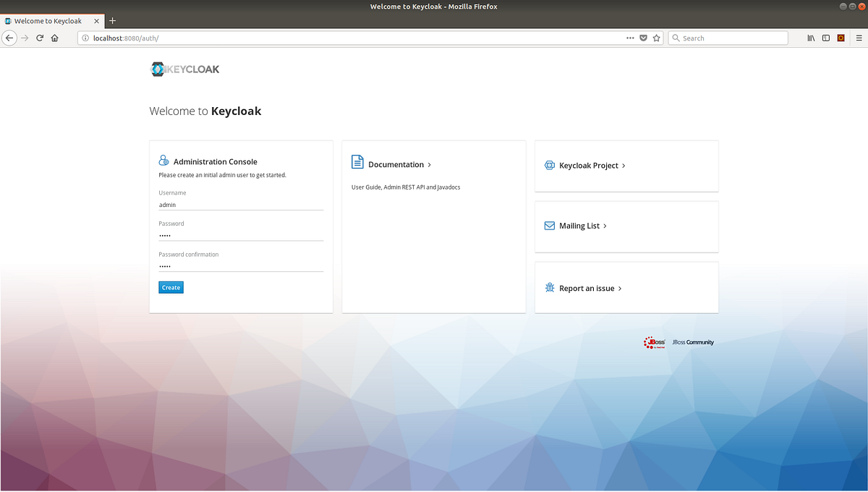Click 'Please create an initial admin user' text
The image size is (868, 492).
223,175
